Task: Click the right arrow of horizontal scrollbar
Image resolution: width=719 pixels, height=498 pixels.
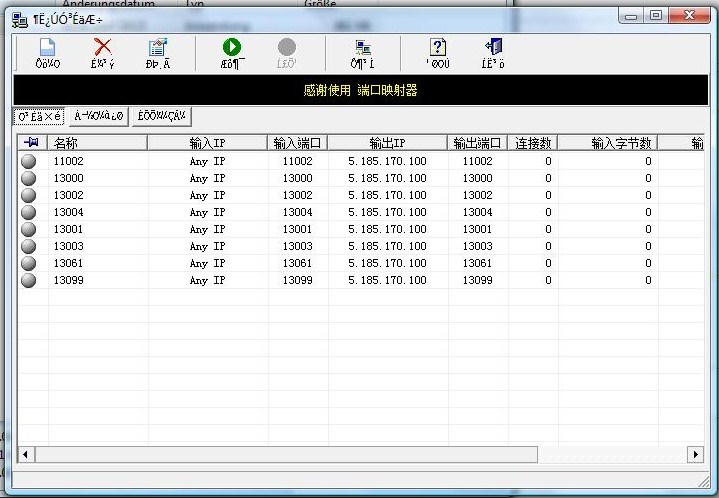Action: [696, 454]
